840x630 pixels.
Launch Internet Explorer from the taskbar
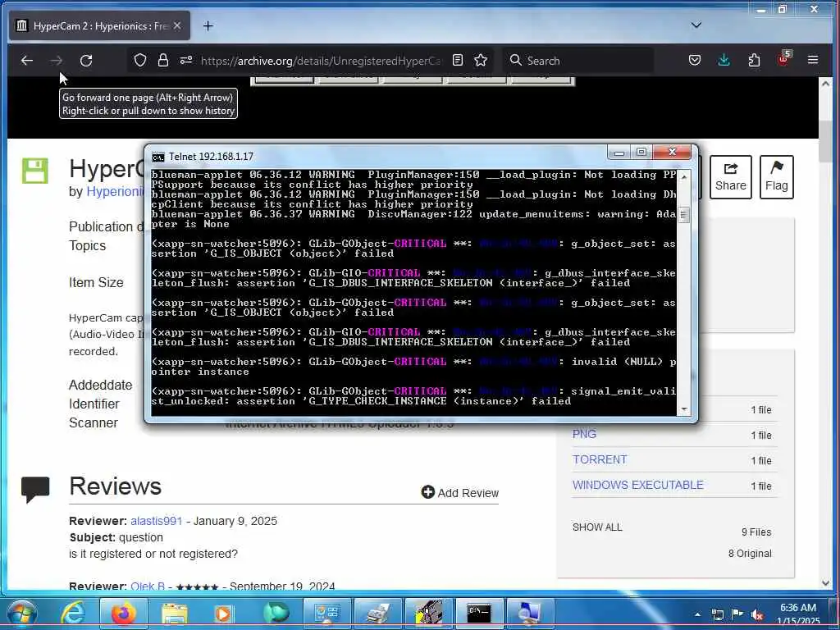point(73,614)
